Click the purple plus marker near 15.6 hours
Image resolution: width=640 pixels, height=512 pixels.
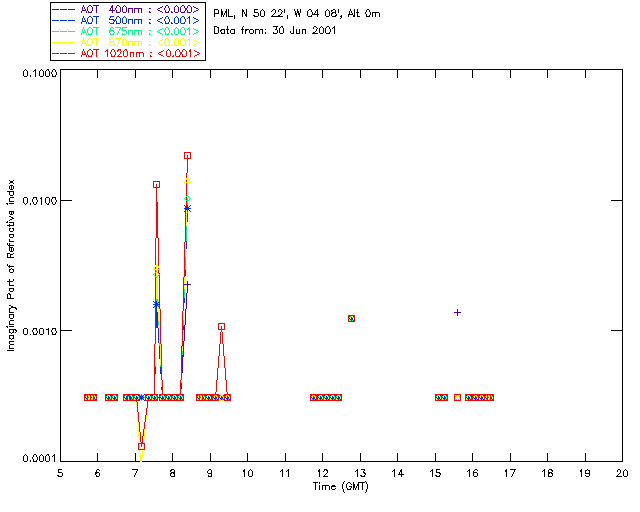(458, 313)
